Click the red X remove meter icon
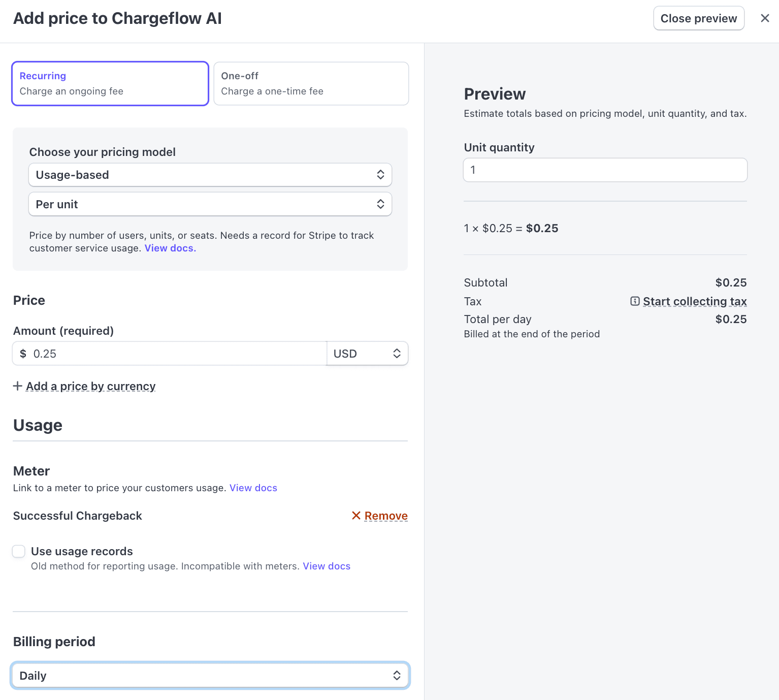This screenshot has height=700, width=779. [356, 516]
